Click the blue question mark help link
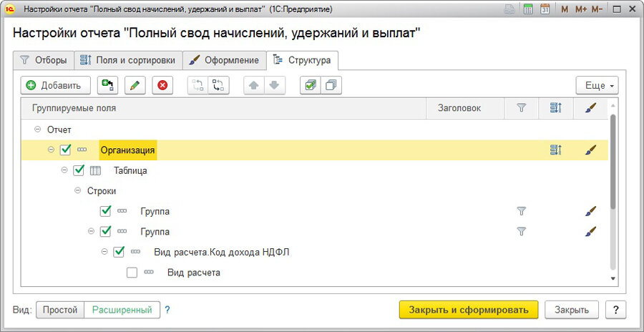This screenshot has height=332, width=644. [167, 310]
